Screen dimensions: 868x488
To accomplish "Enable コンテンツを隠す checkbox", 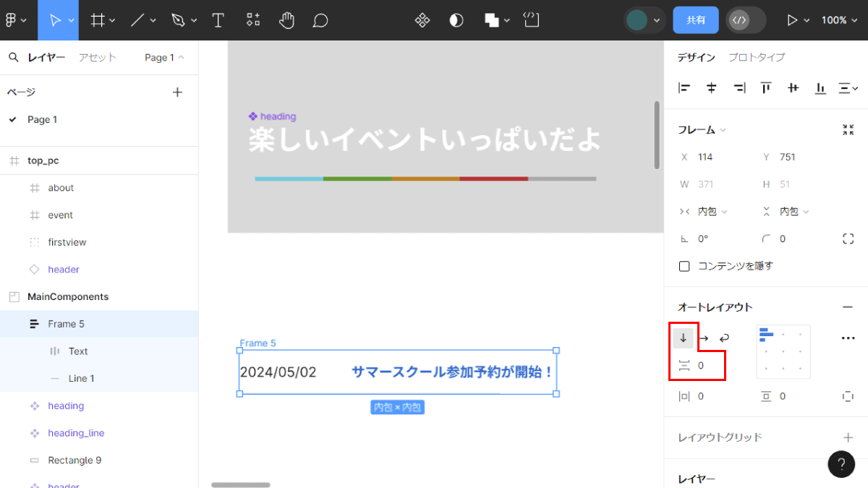I will 684,266.
